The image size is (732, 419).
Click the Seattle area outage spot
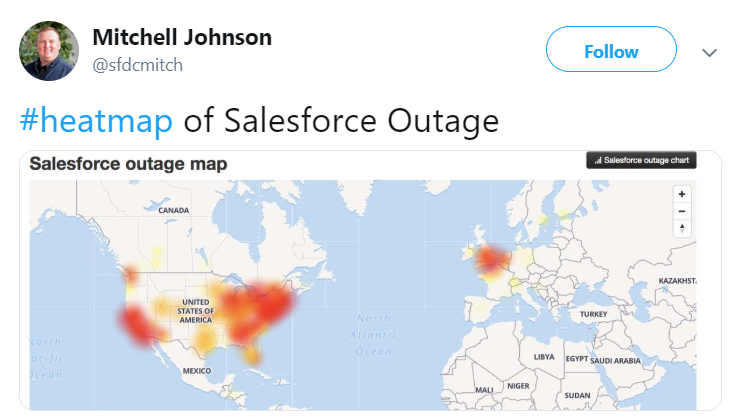[131, 274]
